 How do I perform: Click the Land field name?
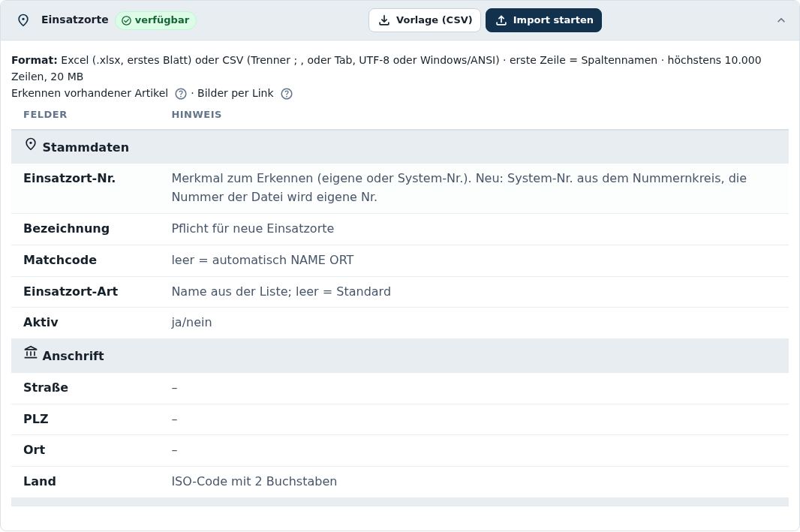40,482
